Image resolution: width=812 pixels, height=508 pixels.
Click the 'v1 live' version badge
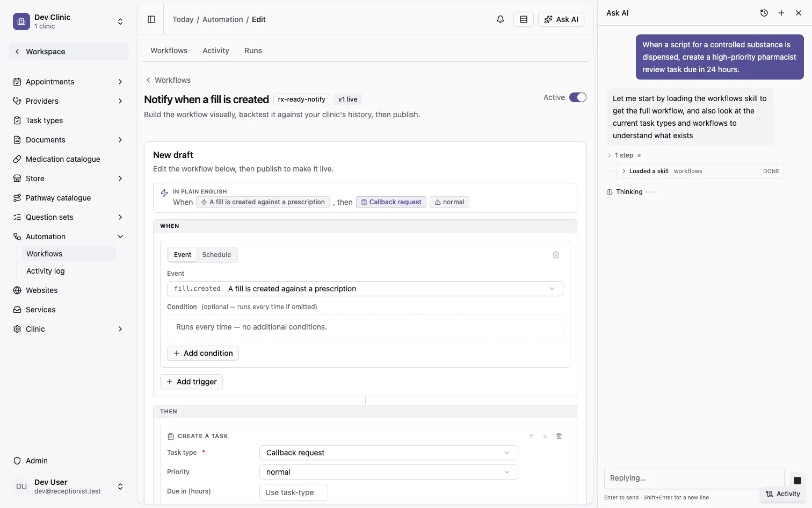point(347,99)
